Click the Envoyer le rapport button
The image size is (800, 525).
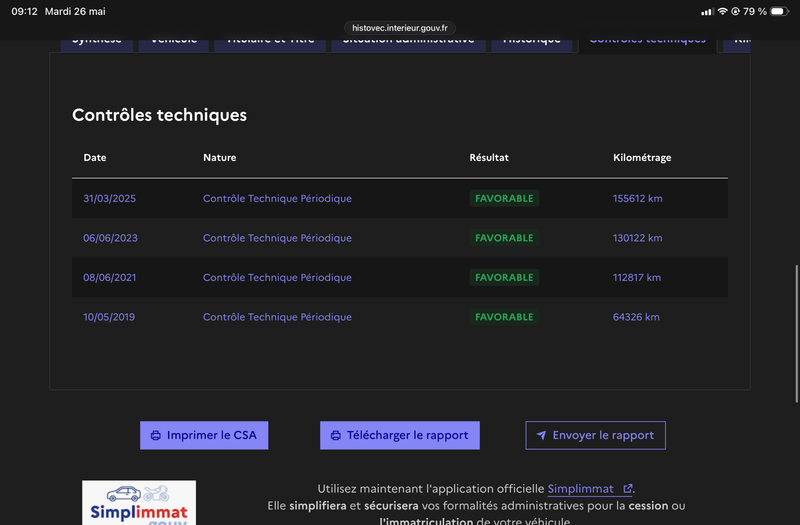[x=595, y=435]
